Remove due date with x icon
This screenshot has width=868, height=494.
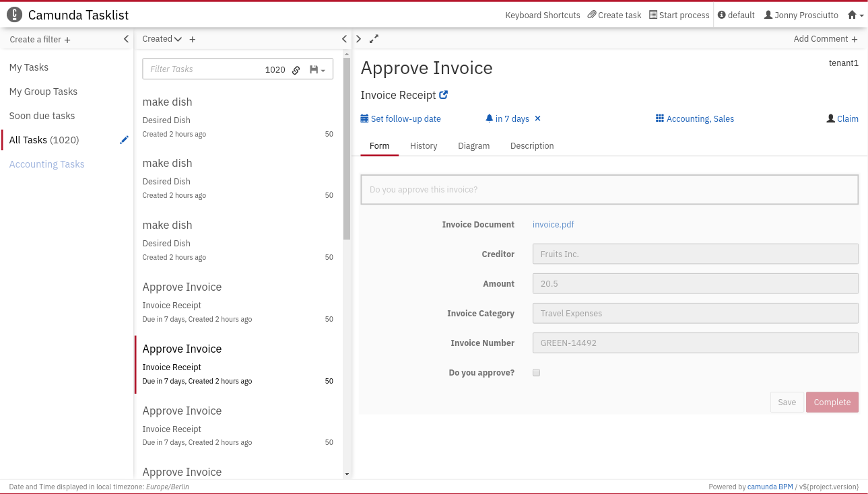pyautogui.click(x=537, y=118)
